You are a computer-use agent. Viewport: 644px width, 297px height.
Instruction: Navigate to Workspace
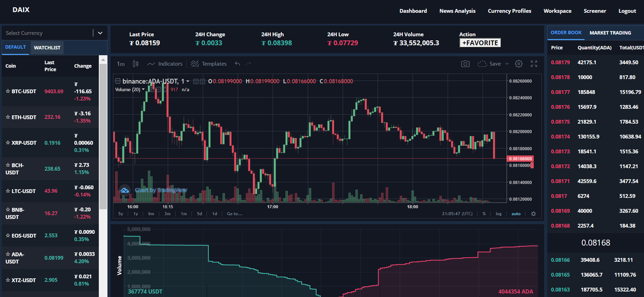[558, 11]
